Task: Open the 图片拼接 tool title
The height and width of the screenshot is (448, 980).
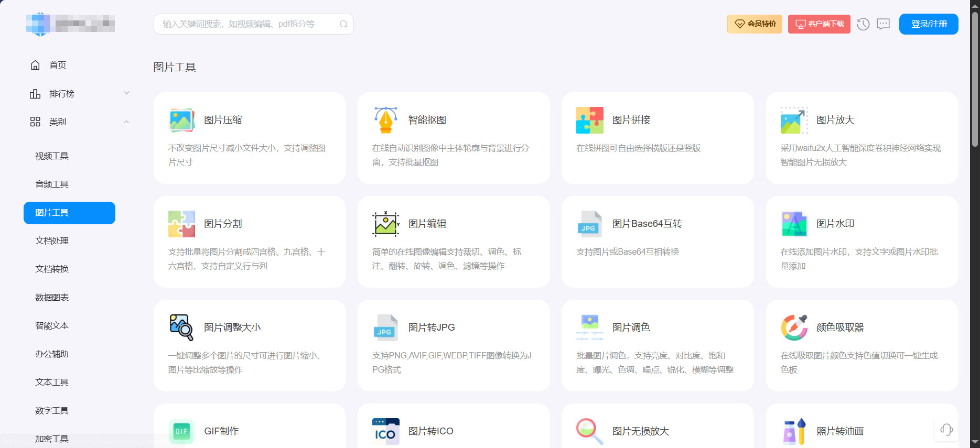Action: click(x=631, y=120)
